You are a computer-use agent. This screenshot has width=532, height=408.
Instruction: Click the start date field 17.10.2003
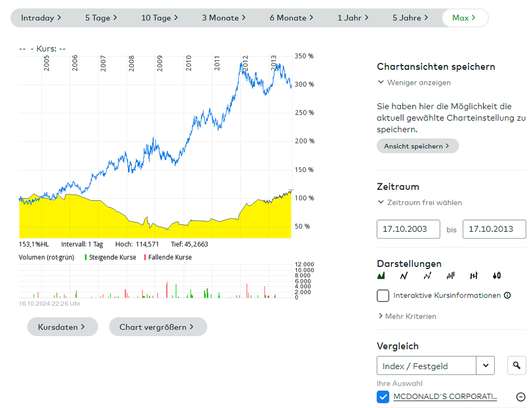408,229
